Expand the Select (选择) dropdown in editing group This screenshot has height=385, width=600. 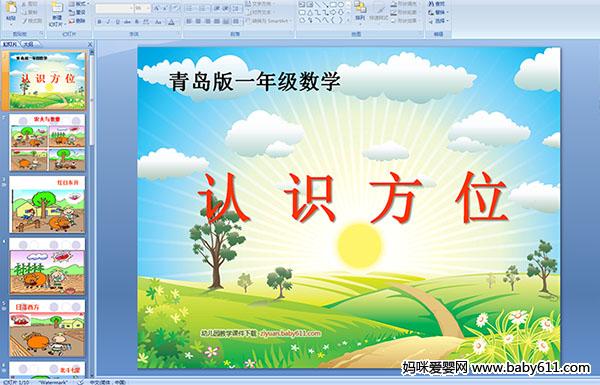pyautogui.click(x=438, y=21)
